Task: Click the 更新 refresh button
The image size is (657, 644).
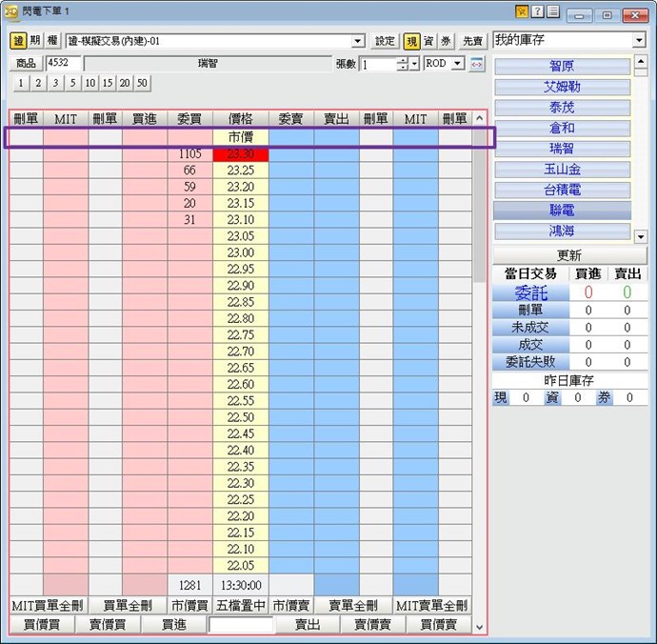Action: pyautogui.click(x=569, y=255)
